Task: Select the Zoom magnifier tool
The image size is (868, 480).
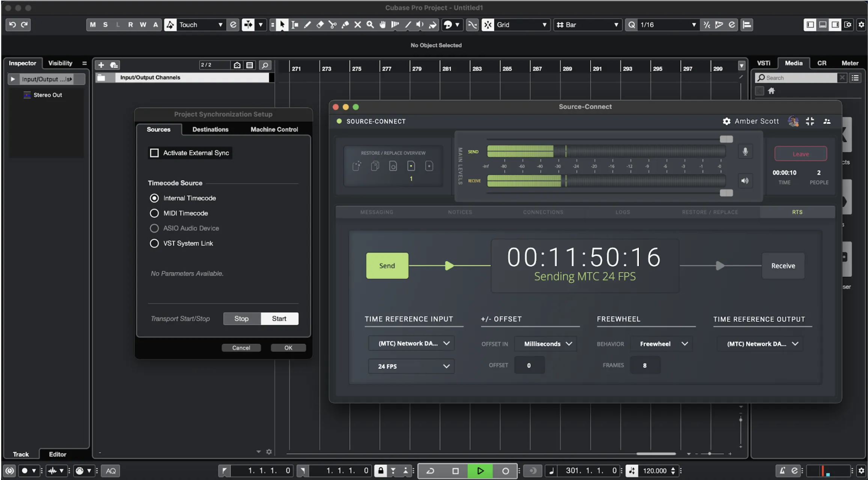Action: [370, 25]
